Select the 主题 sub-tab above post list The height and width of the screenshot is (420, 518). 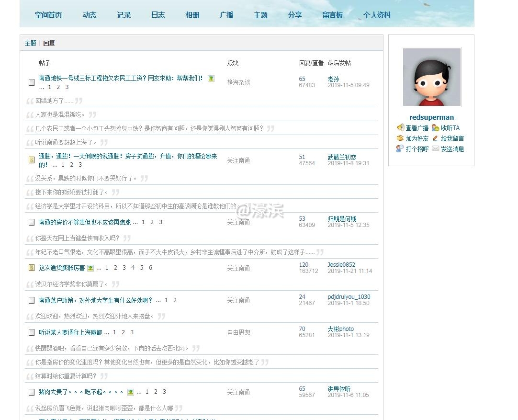30,43
